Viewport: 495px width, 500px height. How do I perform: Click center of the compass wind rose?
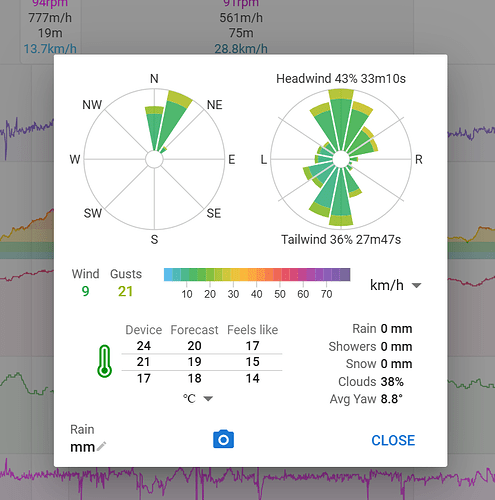click(154, 159)
